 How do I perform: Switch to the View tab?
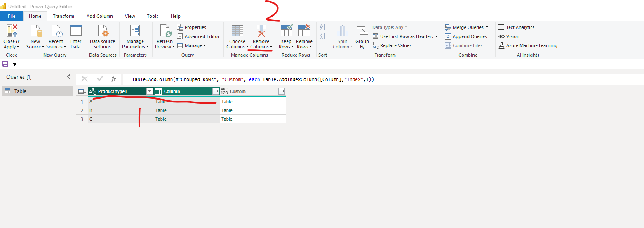click(130, 16)
